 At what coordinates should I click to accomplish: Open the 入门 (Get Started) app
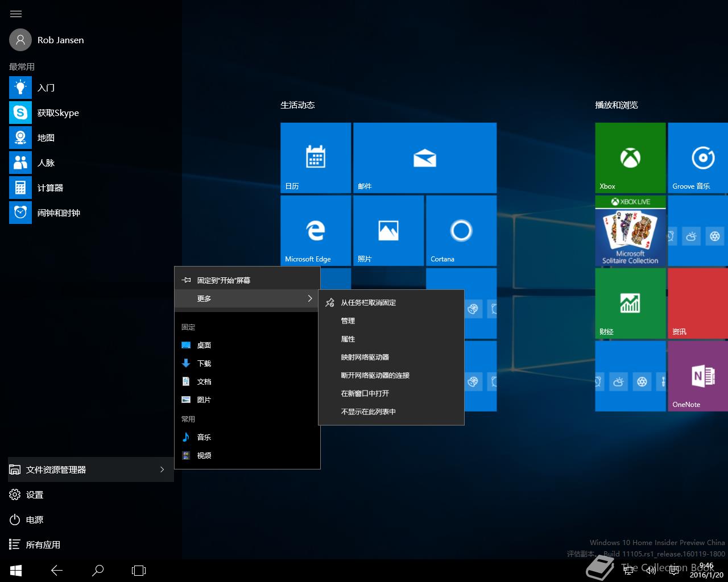(91, 88)
